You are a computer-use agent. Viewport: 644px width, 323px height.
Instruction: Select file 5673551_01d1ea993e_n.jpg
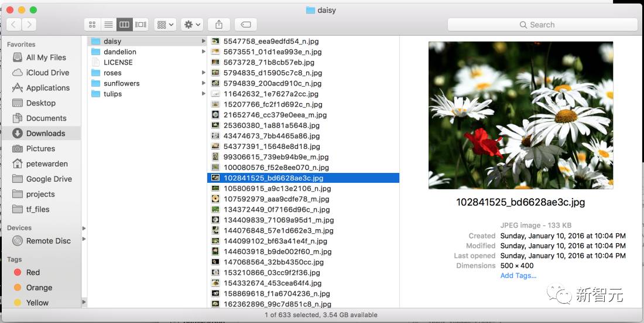pos(303,52)
